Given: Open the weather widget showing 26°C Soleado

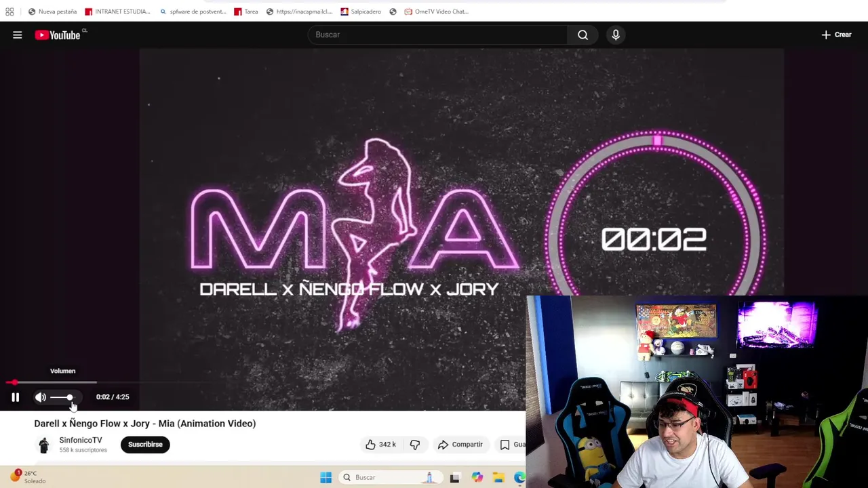Looking at the screenshot, I should (x=27, y=477).
